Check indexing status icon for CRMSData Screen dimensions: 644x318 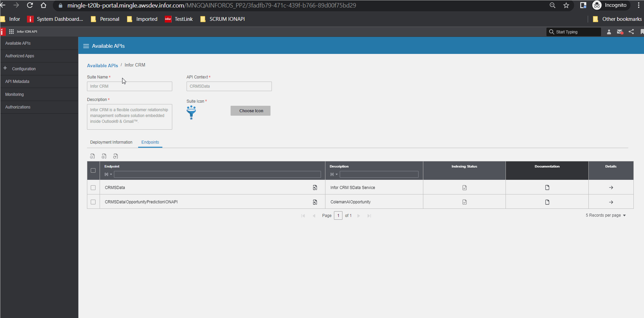(x=465, y=188)
